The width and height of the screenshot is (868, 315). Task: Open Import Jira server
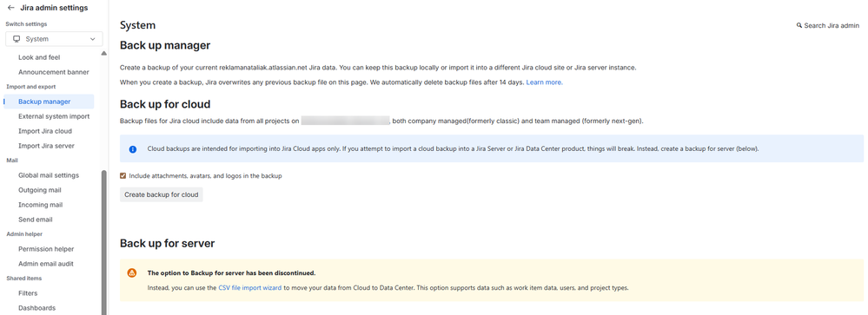pyautogui.click(x=46, y=146)
